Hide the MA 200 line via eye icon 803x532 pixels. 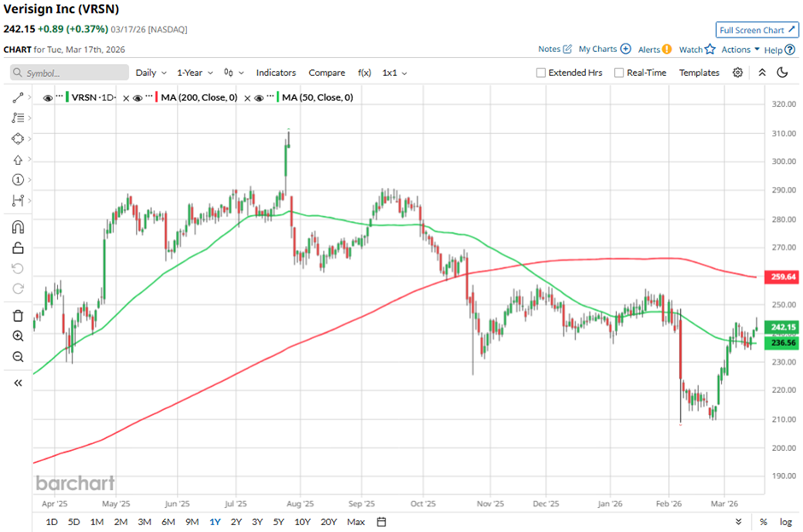137,97
